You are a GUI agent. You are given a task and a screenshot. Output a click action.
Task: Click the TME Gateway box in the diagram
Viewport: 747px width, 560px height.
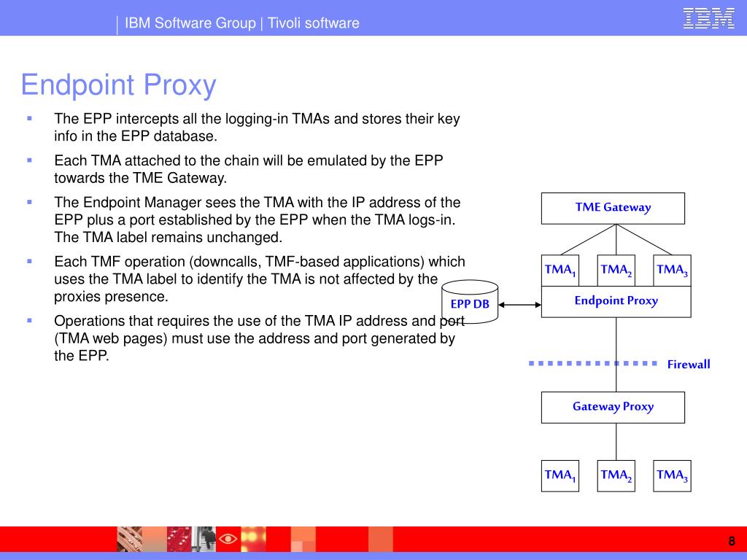pos(613,208)
